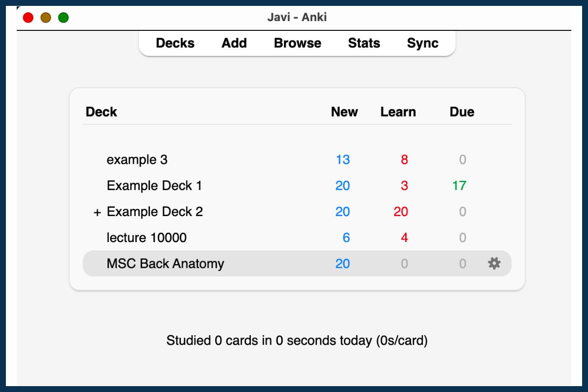
Task: Expand Example Deck 2 with plus sign
Action: coord(97,212)
